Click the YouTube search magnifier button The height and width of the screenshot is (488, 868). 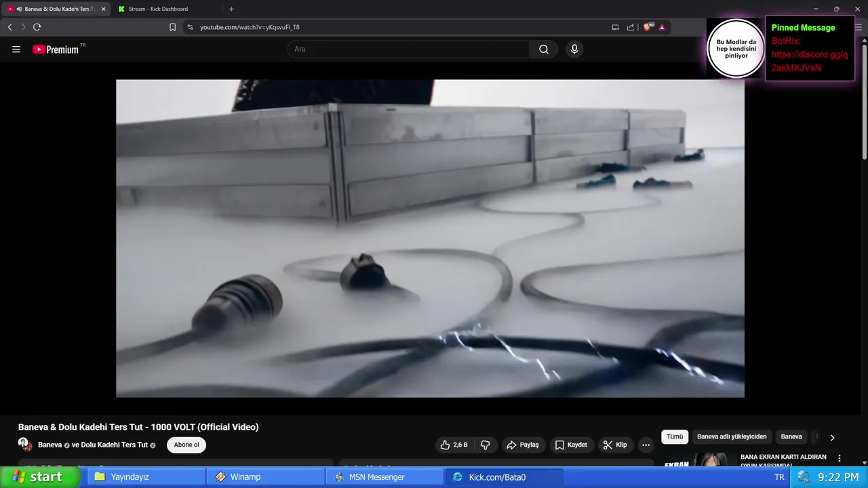pyautogui.click(x=544, y=49)
